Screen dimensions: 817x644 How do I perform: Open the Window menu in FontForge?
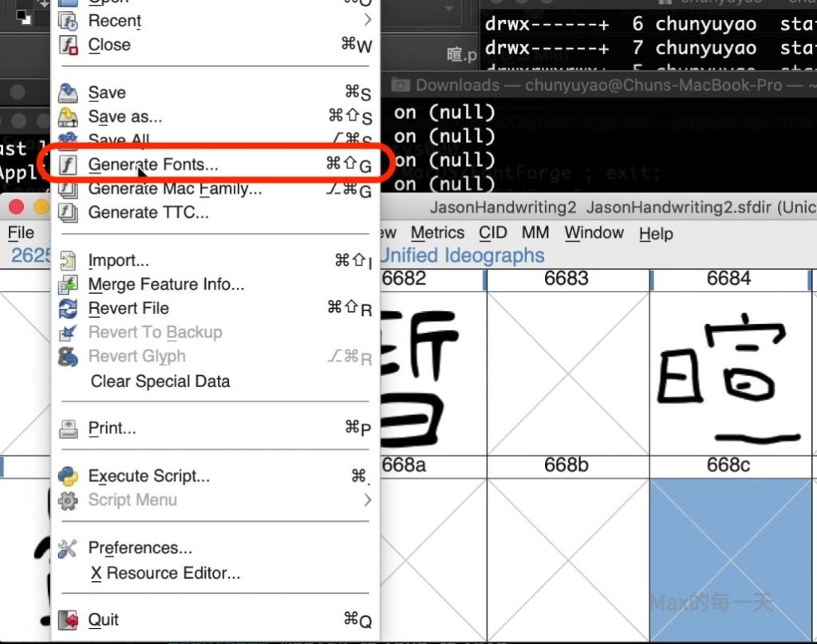pos(594,233)
